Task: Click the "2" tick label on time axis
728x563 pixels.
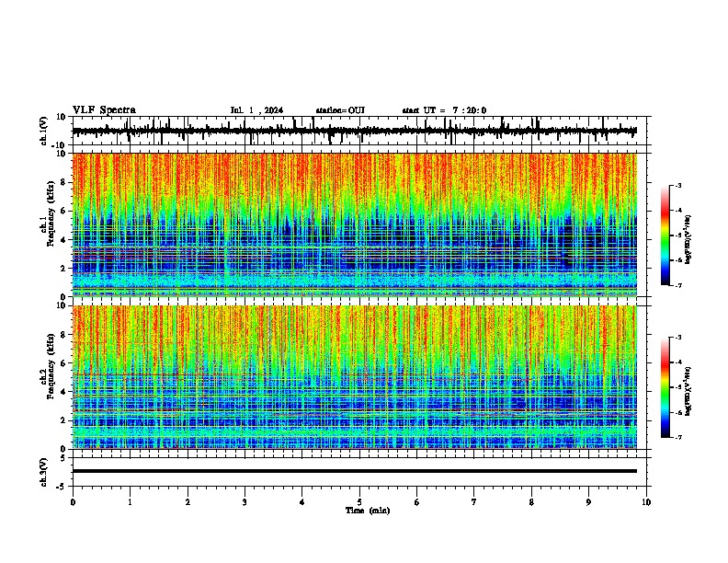Action: pyautogui.click(x=188, y=502)
